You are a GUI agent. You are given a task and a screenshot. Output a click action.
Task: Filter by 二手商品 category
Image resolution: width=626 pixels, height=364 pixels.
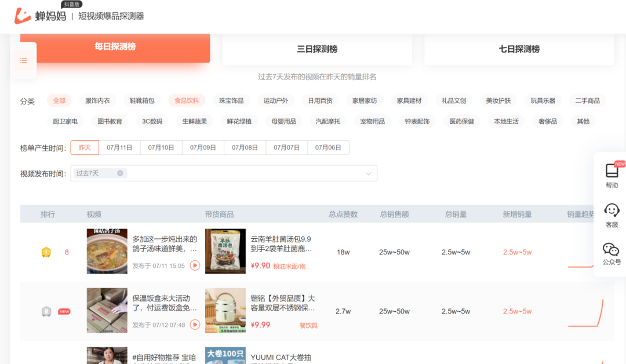click(587, 101)
